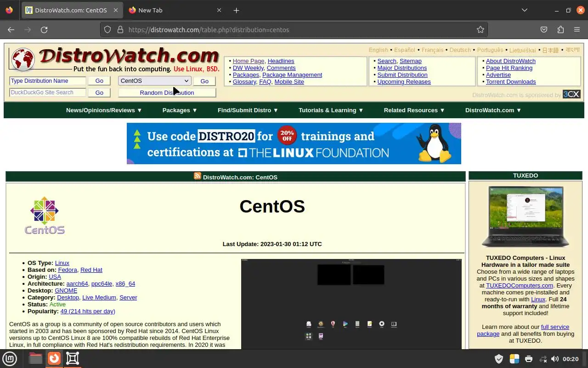
Task: Open the file manager in taskbar
Action: [35, 358]
